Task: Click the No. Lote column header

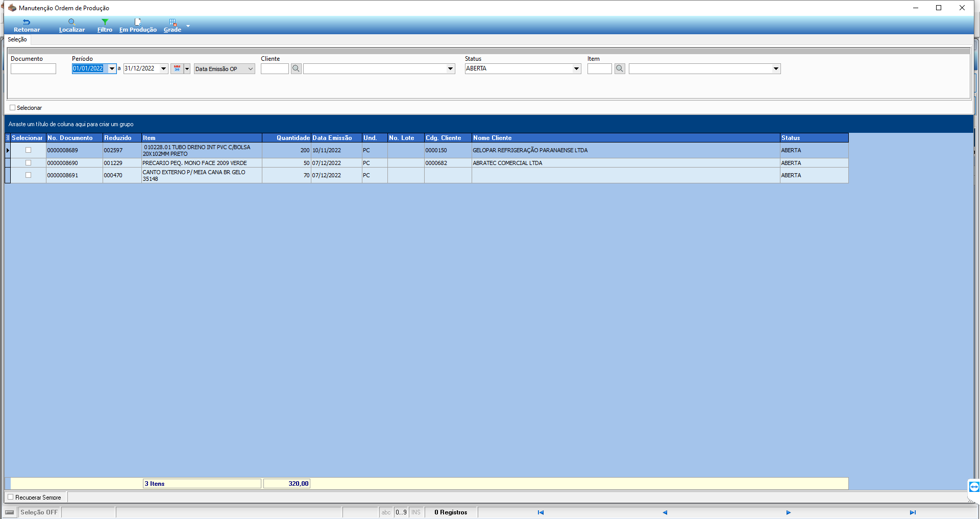Action: click(x=406, y=138)
